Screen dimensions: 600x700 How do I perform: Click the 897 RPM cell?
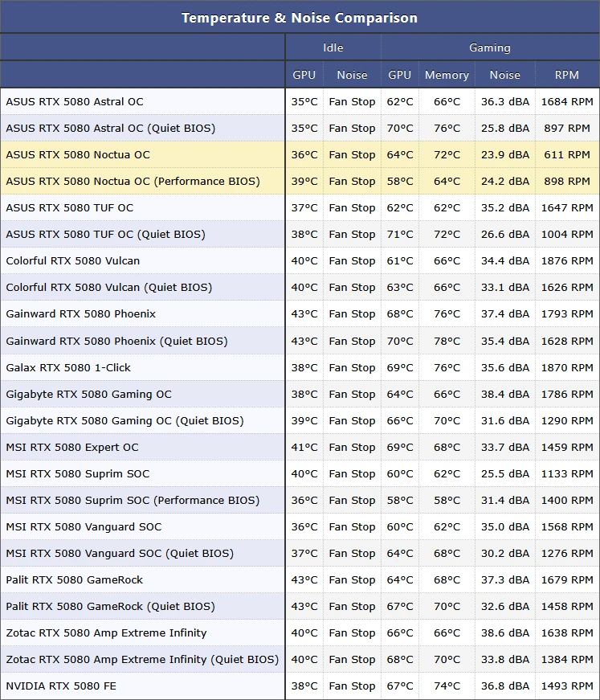coord(567,128)
